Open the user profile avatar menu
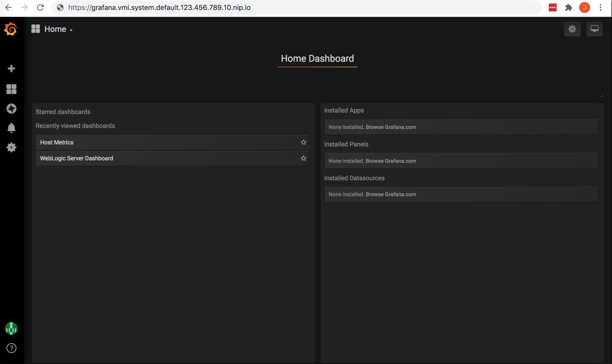Viewport: 612px width, 364px height. click(11, 328)
